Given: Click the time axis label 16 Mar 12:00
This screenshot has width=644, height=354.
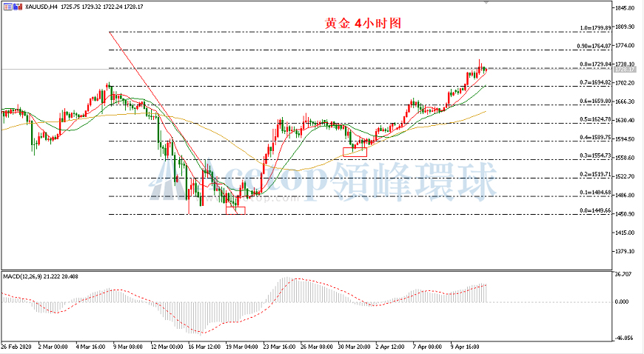Looking at the screenshot, I should coord(204,347).
